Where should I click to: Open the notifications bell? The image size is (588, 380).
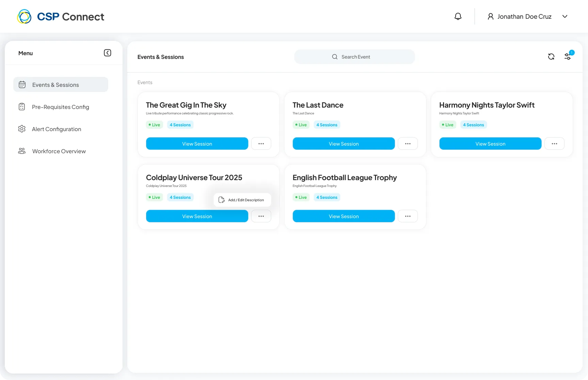point(458,16)
